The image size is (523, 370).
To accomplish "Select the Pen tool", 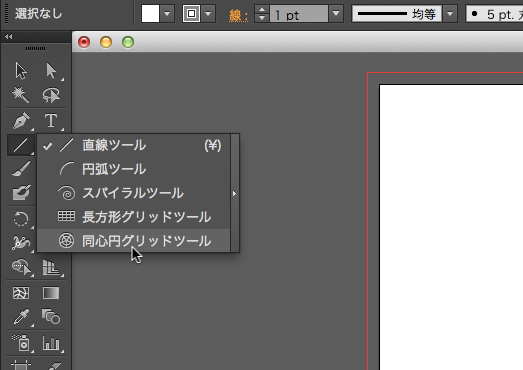I will tap(21, 120).
